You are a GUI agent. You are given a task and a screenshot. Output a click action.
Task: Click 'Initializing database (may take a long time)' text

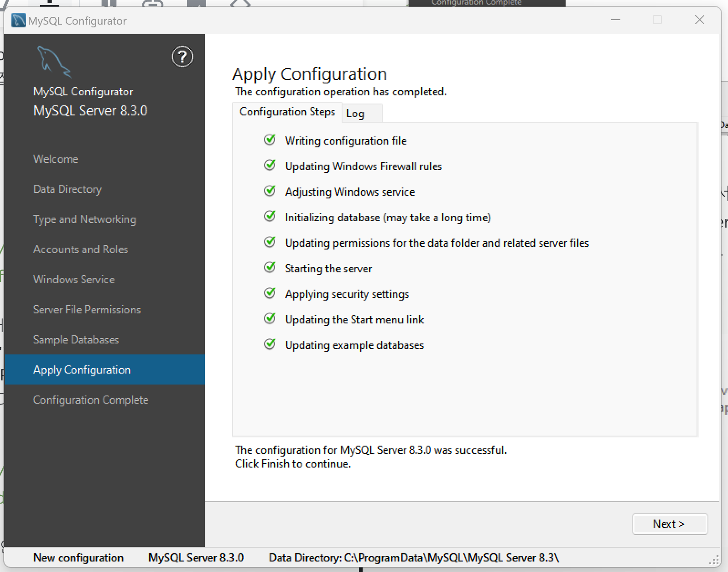click(388, 218)
